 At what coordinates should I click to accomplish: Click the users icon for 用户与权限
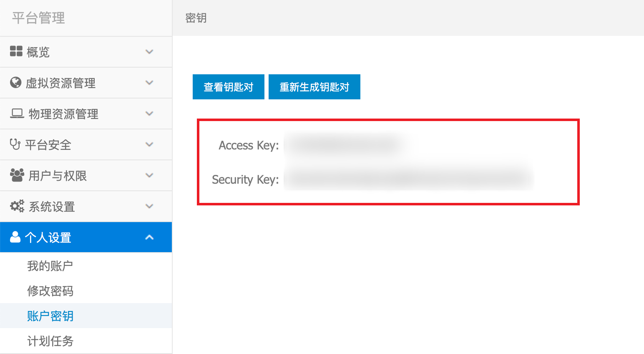click(x=17, y=175)
